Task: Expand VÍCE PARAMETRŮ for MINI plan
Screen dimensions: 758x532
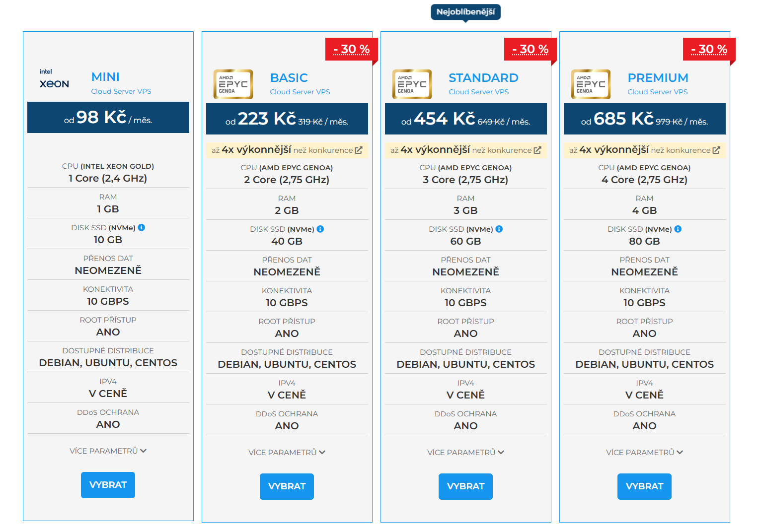Action: click(108, 451)
